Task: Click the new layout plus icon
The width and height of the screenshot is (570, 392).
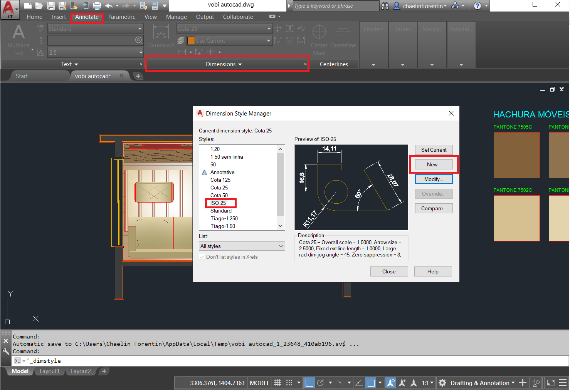Action: click(x=104, y=371)
